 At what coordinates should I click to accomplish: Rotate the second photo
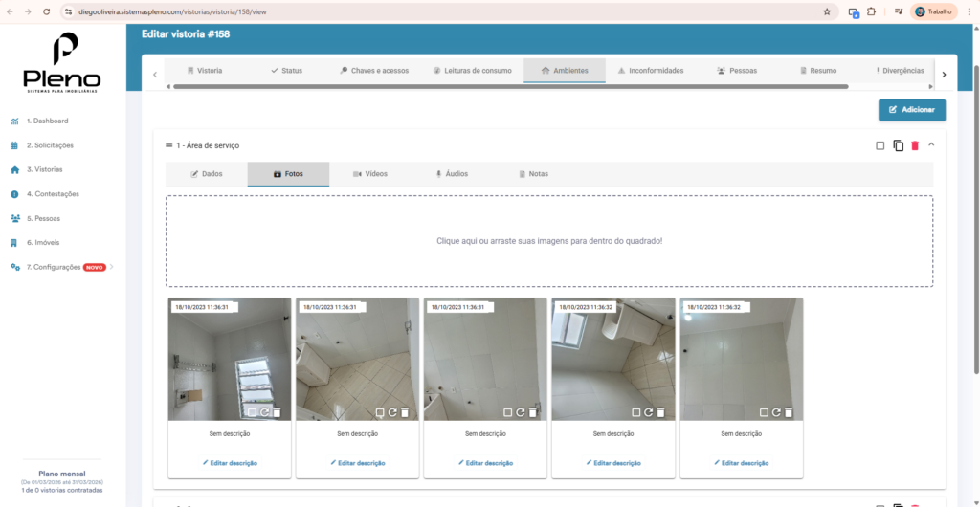392,412
